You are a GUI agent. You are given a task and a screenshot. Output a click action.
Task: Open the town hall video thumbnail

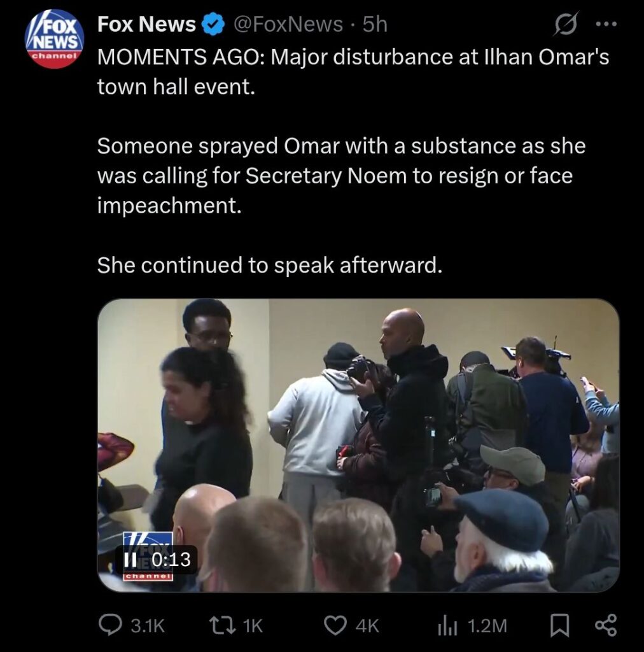[358, 445]
